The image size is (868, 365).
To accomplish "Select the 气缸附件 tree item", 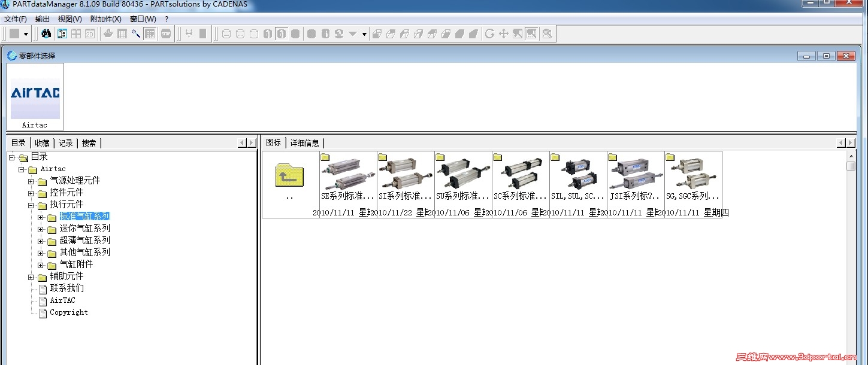I will click(x=76, y=264).
